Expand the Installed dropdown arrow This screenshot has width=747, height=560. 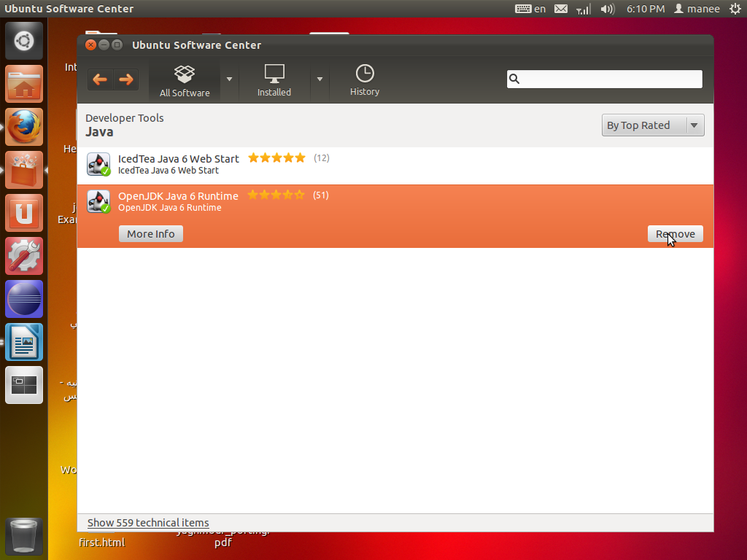[x=320, y=79]
